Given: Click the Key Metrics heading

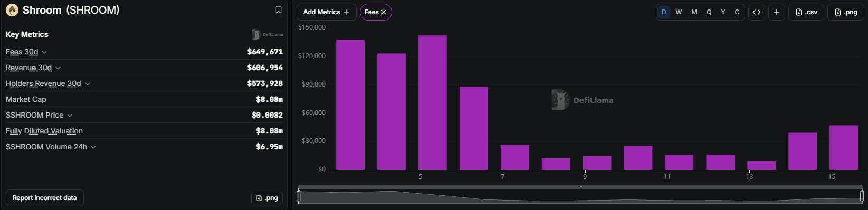Looking at the screenshot, I should [27, 34].
